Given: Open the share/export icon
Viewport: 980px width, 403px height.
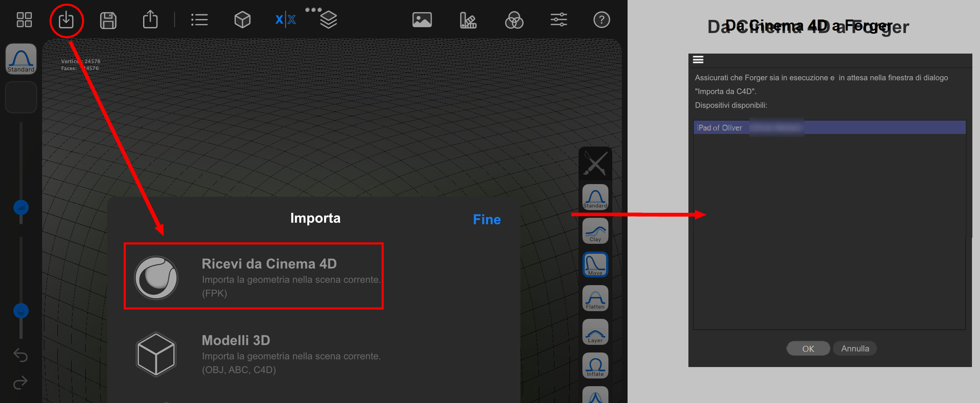Looking at the screenshot, I should click(150, 20).
